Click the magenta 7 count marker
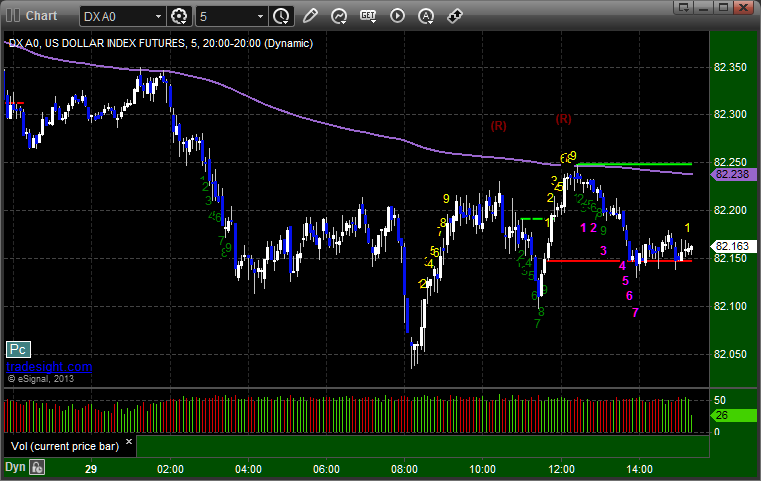This screenshot has width=761, height=481. [635, 313]
